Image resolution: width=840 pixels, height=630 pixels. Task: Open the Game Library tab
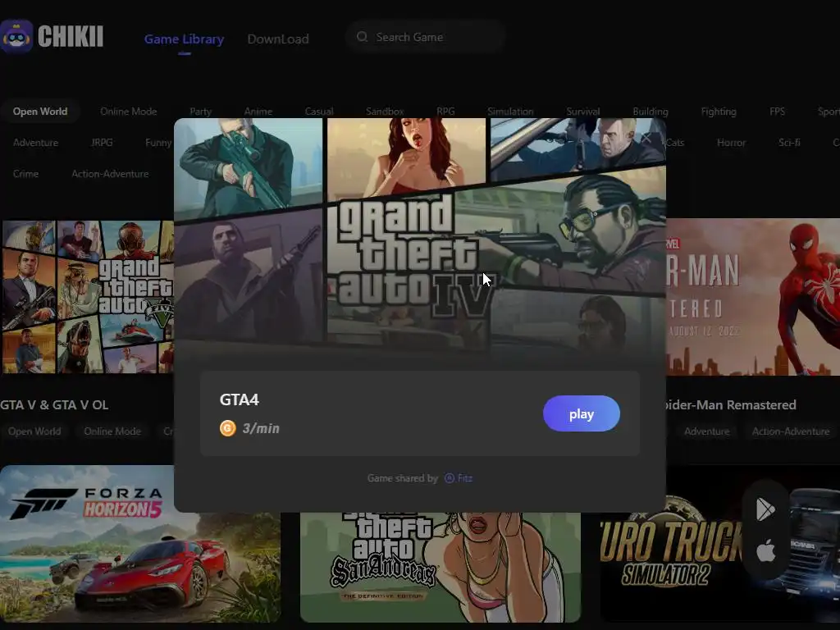185,39
